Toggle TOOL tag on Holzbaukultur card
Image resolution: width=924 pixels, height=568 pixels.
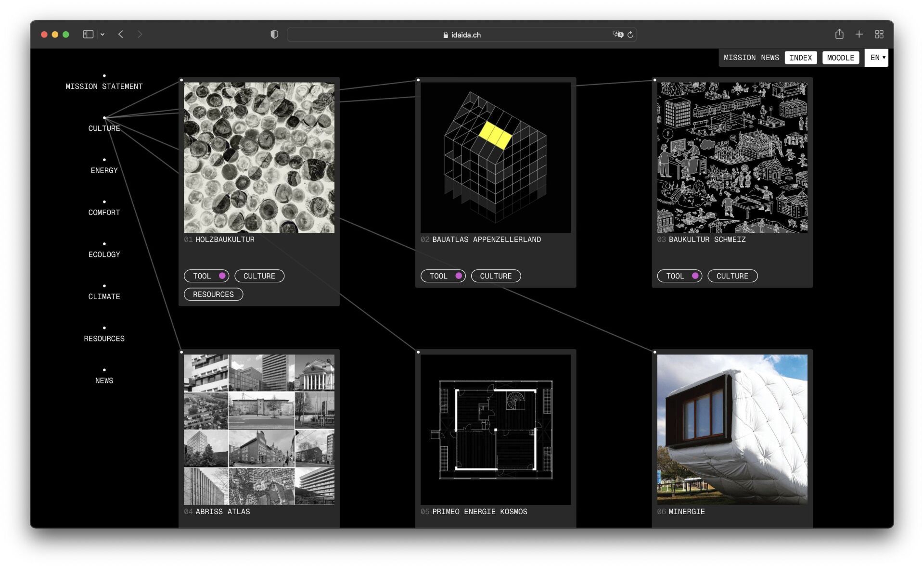tap(206, 276)
